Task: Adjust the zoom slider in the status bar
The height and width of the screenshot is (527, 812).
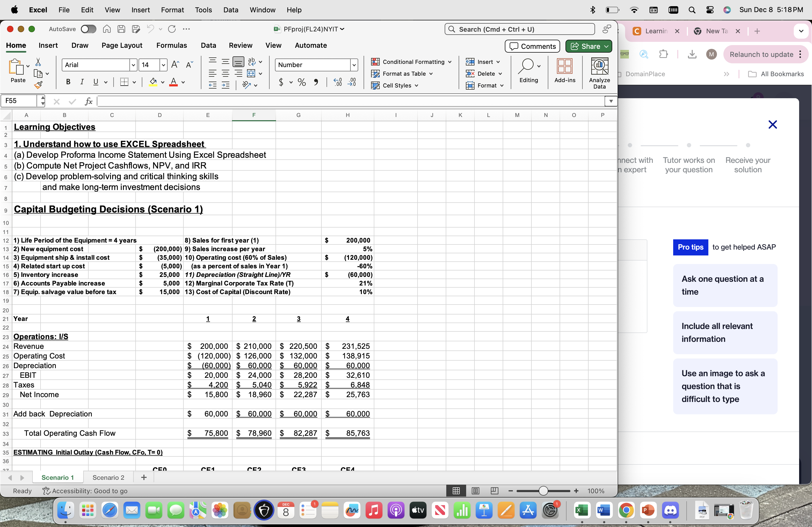Action: 543,491
